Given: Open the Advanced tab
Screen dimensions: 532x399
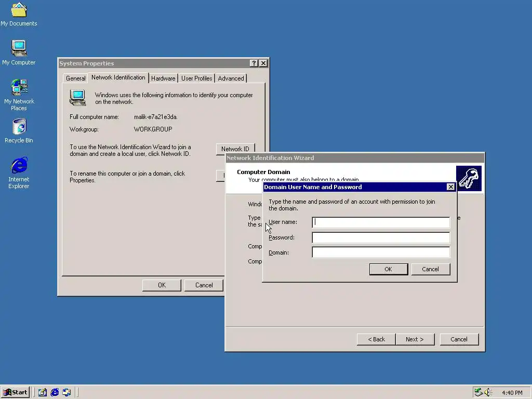Looking at the screenshot, I should pyautogui.click(x=231, y=78).
